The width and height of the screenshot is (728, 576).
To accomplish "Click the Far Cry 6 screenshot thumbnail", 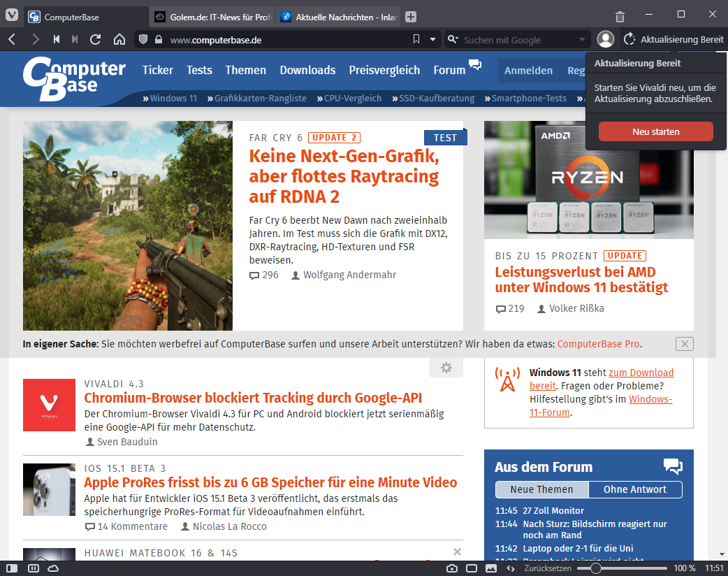I will coord(128,226).
